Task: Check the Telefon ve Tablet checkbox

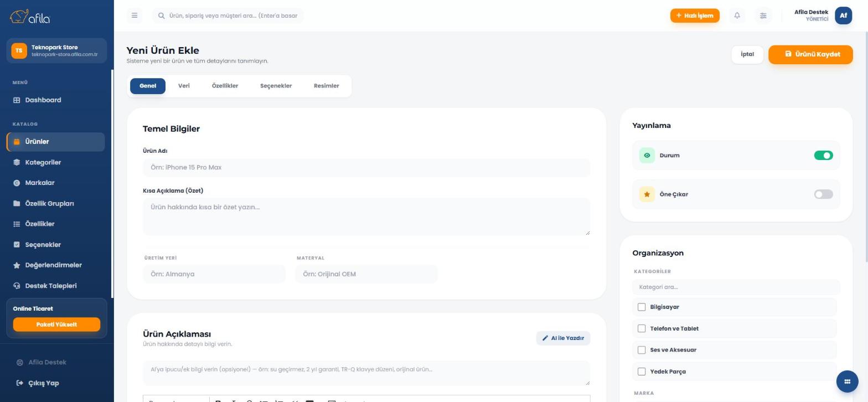Action: click(x=642, y=328)
